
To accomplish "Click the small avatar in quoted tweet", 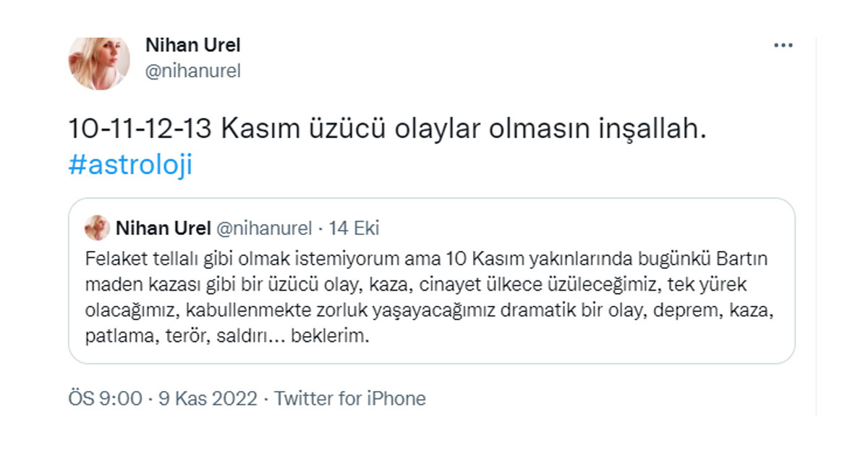I will coord(97,228).
